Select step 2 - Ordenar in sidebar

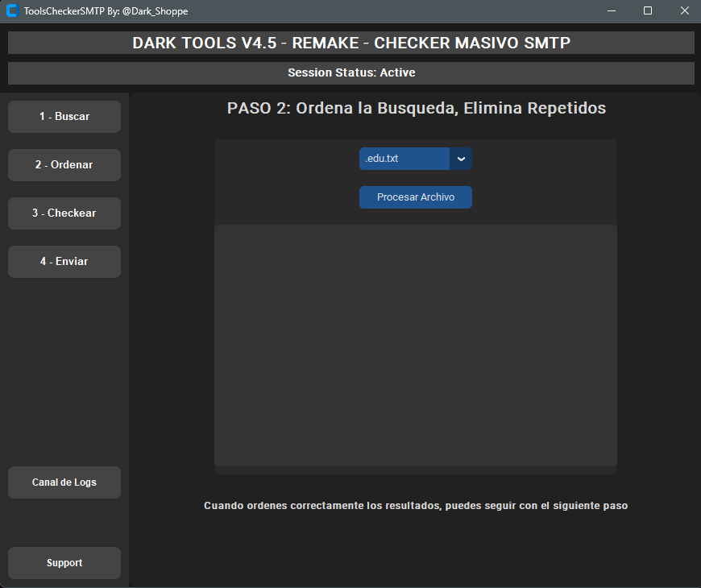pos(64,164)
